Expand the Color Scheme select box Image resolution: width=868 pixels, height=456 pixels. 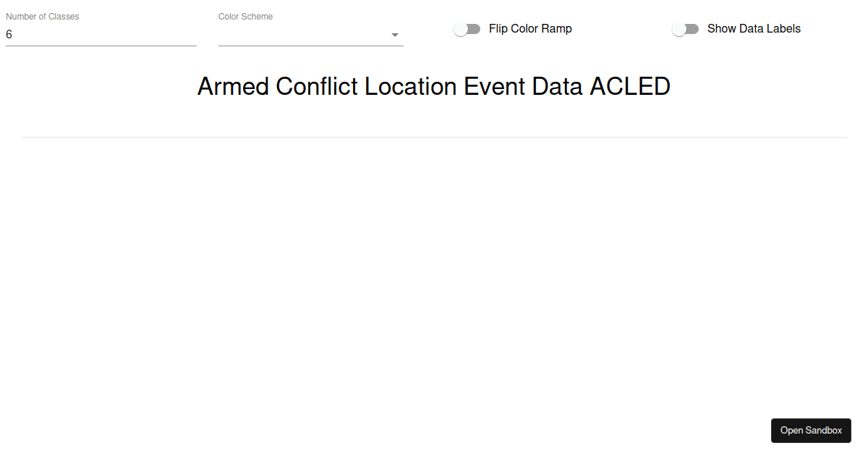304,35
